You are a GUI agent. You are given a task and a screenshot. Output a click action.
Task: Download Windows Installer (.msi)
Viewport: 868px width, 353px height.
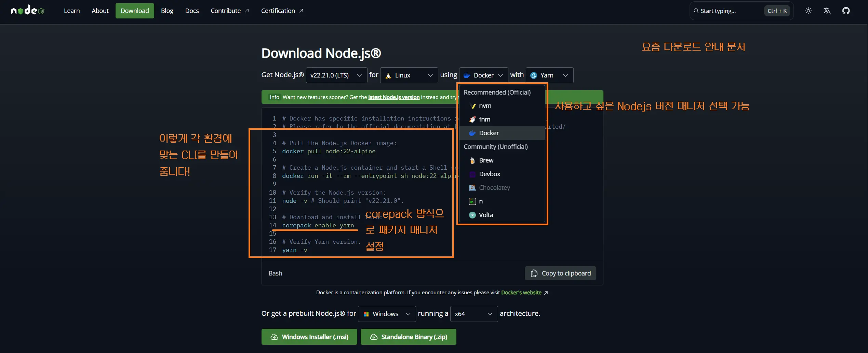point(309,337)
